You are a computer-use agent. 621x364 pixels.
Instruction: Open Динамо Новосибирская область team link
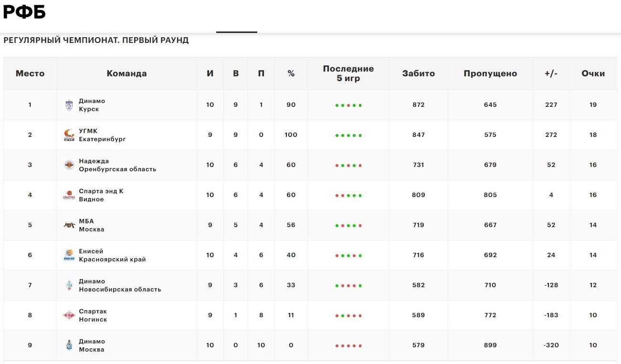[x=120, y=285]
